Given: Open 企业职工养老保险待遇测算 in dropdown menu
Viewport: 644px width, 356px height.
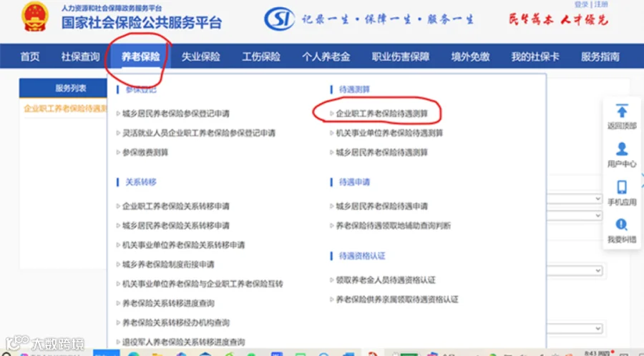Looking at the screenshot, I should click(x=382, y=114).
